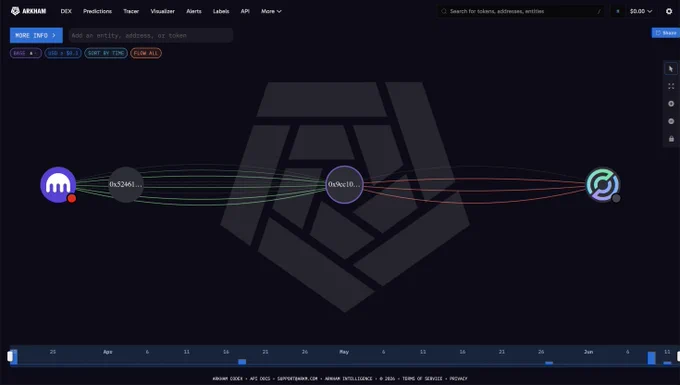Select the Kraken entity node
This screenshot has width=680, height=385.
pos(58,184)
